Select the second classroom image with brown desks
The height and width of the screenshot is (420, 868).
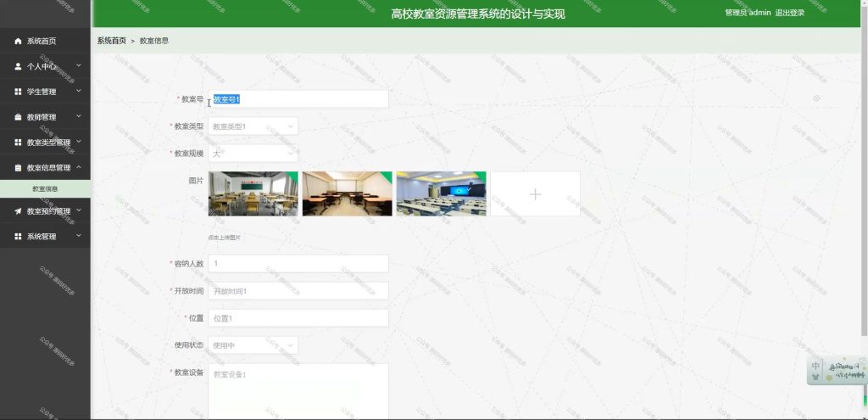click(347, 194)
